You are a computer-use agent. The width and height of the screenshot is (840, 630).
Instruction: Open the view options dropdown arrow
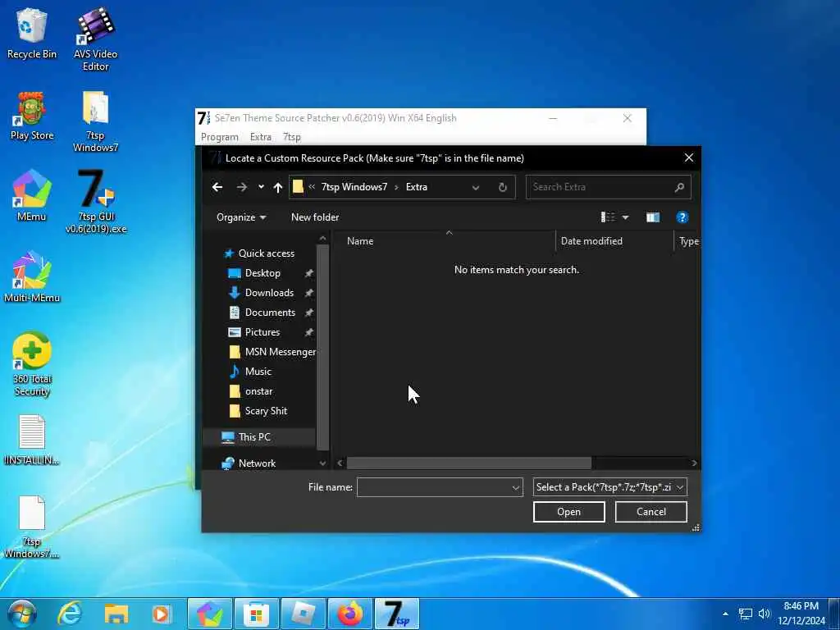click(625, 217)
